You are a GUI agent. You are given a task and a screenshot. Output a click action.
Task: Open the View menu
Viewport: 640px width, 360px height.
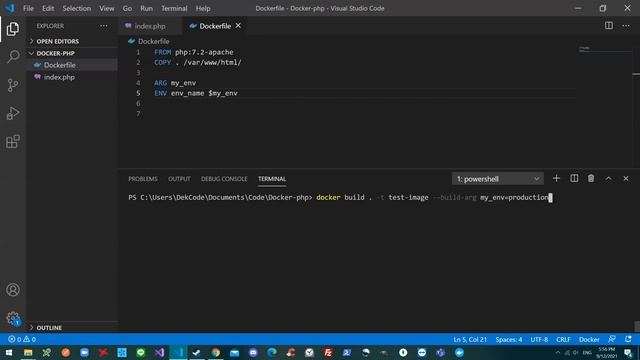click(107, 8)
